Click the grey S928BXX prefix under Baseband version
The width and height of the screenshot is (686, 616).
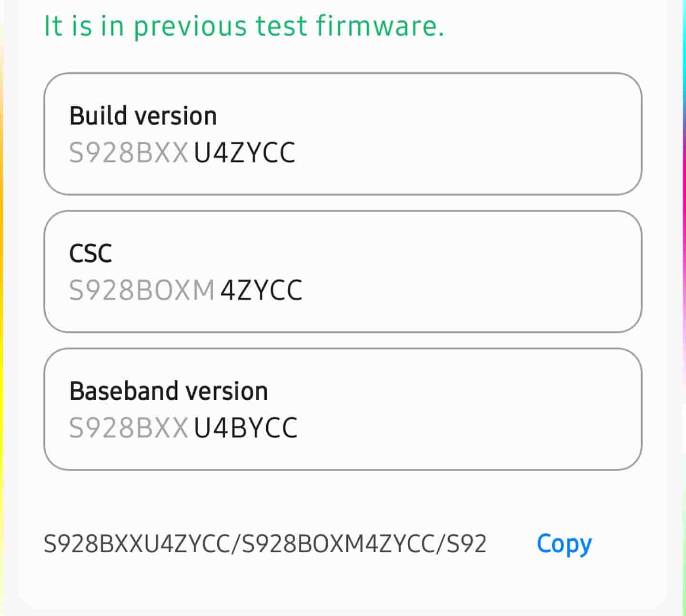pos(129,427)
